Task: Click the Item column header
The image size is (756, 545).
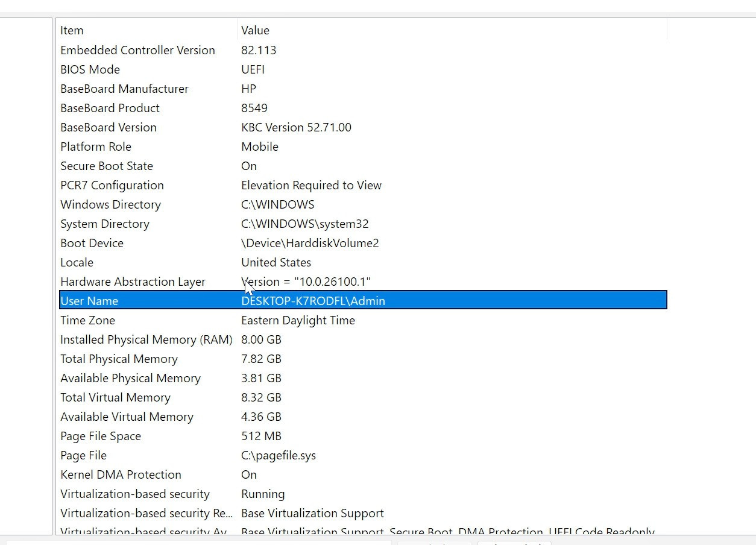Action: coord(148,30)
